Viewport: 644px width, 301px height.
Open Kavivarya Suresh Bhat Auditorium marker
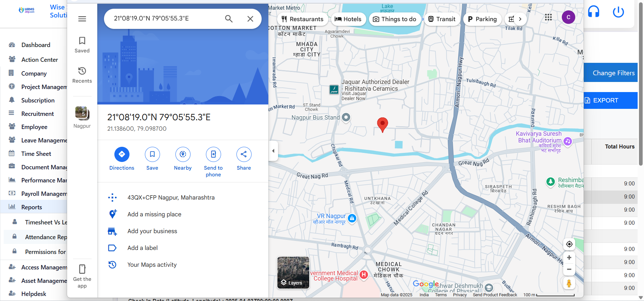(568, 141)
